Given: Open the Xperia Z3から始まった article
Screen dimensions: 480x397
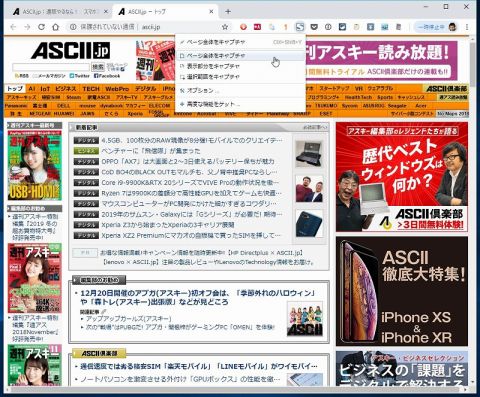Looking at the screenshot, I should point(168,225).
